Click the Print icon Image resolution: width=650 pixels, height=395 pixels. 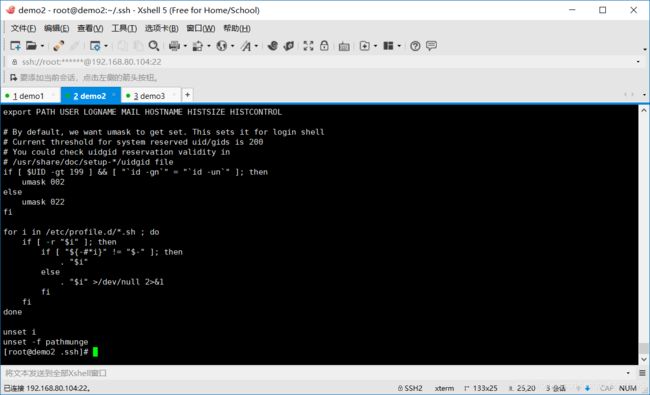175,46
